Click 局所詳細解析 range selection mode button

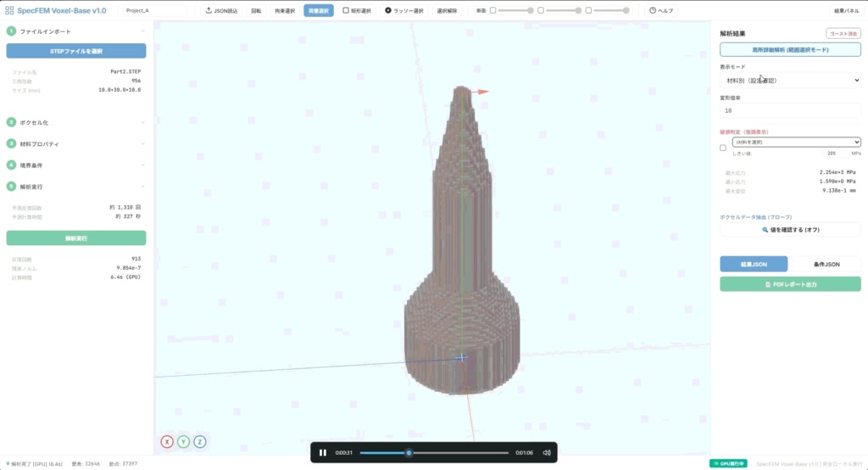(790, 50)
